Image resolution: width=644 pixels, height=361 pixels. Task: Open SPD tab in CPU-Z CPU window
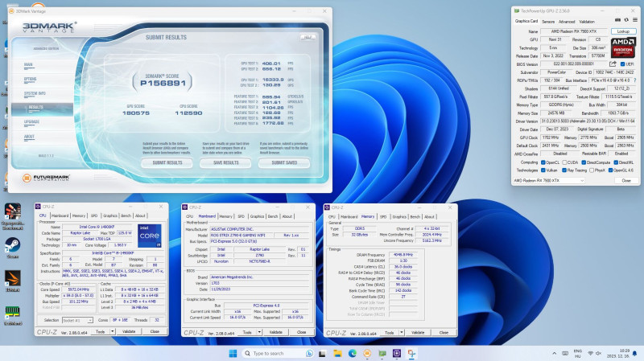94,215
